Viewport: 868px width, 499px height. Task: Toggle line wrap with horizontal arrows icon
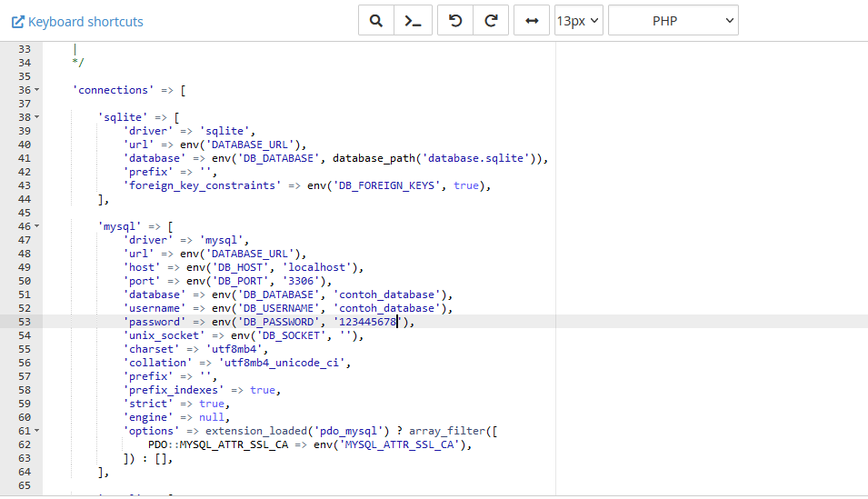[532, 21]
